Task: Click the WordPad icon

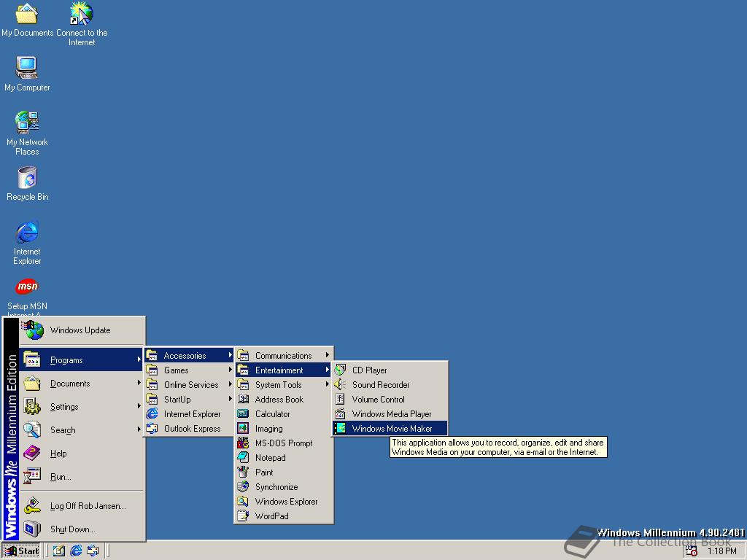Action: (243, 516)
